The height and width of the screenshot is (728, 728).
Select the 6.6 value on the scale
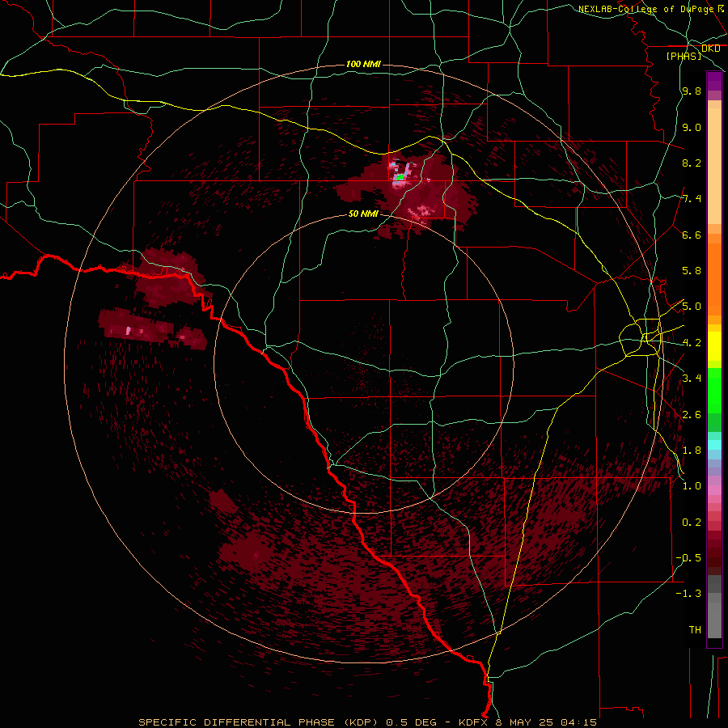click(692, 235)
